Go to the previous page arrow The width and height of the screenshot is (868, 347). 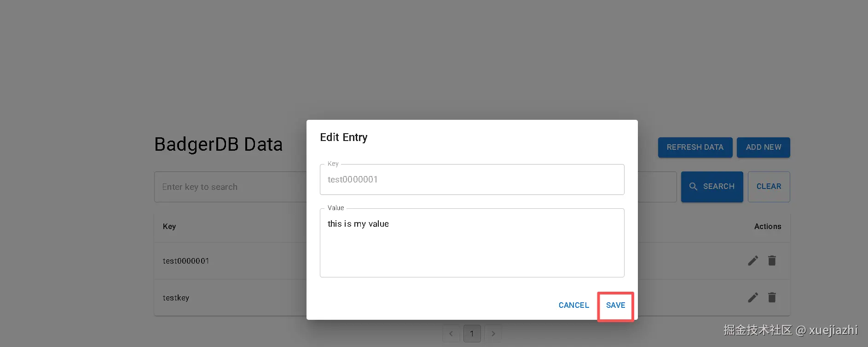pos(451,334)
